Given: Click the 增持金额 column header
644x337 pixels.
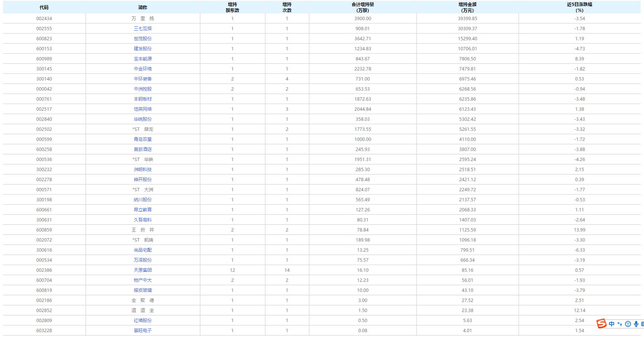Looking at the screenshot, I should [x=467, y=7].
